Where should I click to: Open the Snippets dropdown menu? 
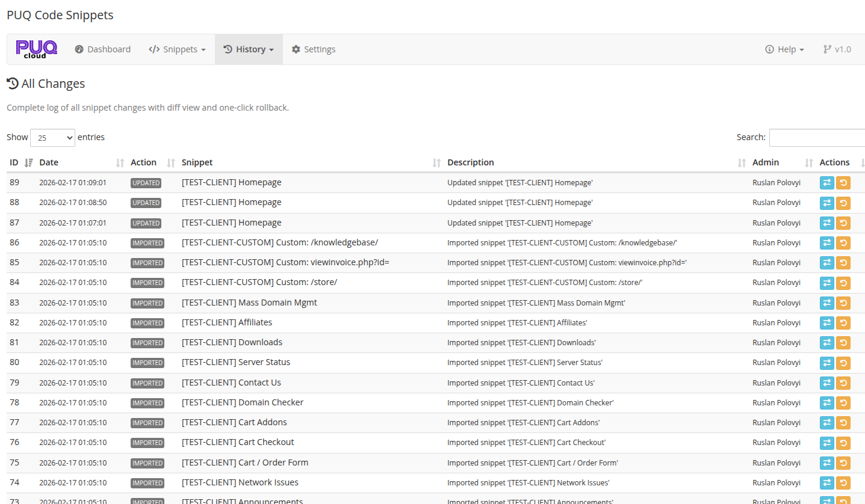tap(177, 49)
